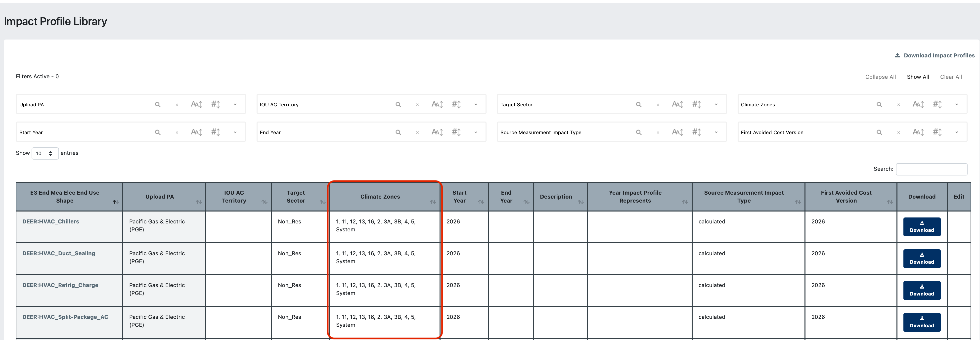Expand the Climate Zones filter dropdown
The height and width of the screenshot is (340, 980).
pyautogui.click(x=957, y=105)
